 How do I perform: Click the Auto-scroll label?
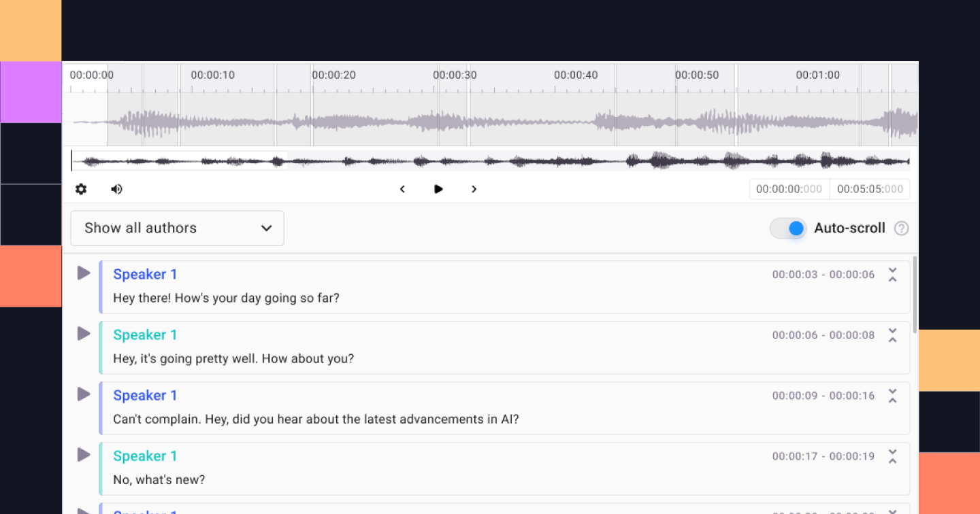[850, 228]
